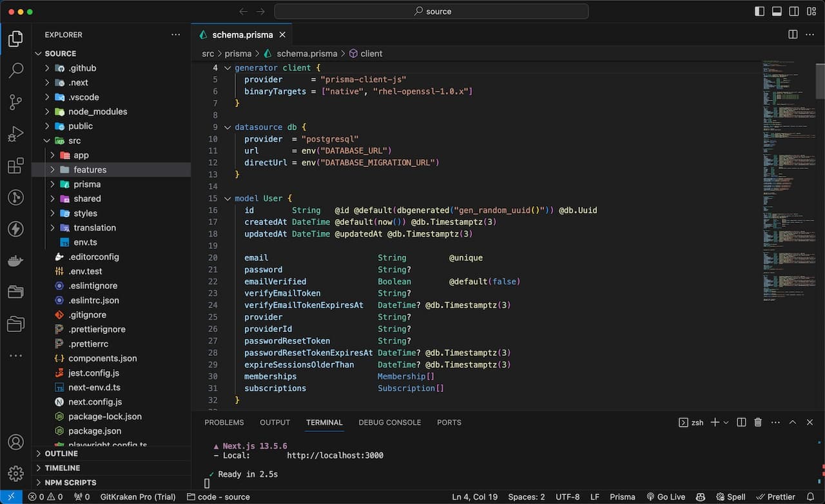Toggle the Spell checker in status bar
Screen dimensions: 825x504
(x=730, y=497)
